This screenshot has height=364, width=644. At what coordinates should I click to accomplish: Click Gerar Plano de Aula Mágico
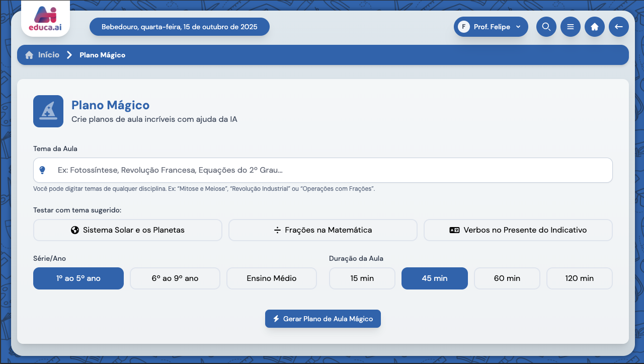pyautogui.click(x=323, y=319)
